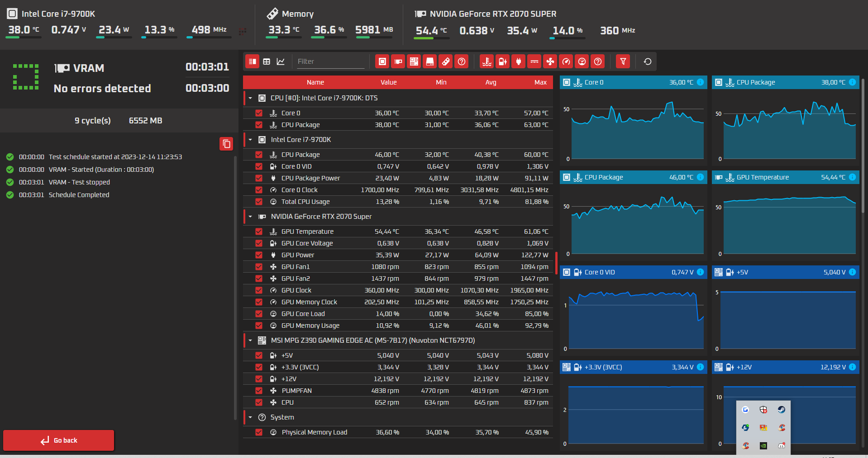Collapse the Intel Core i7-9700K sensor group
Image resolution: width=868 pixels, height=458 pixels.
(250, 140)
